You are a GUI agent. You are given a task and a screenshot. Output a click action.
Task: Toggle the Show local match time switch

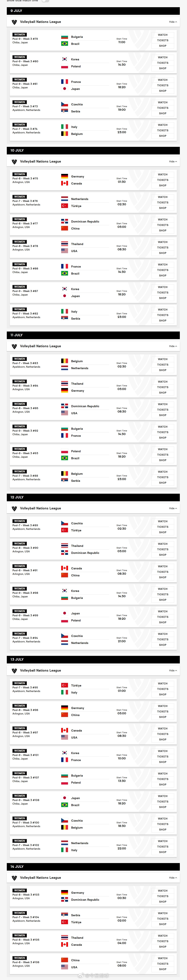[45, 1]
